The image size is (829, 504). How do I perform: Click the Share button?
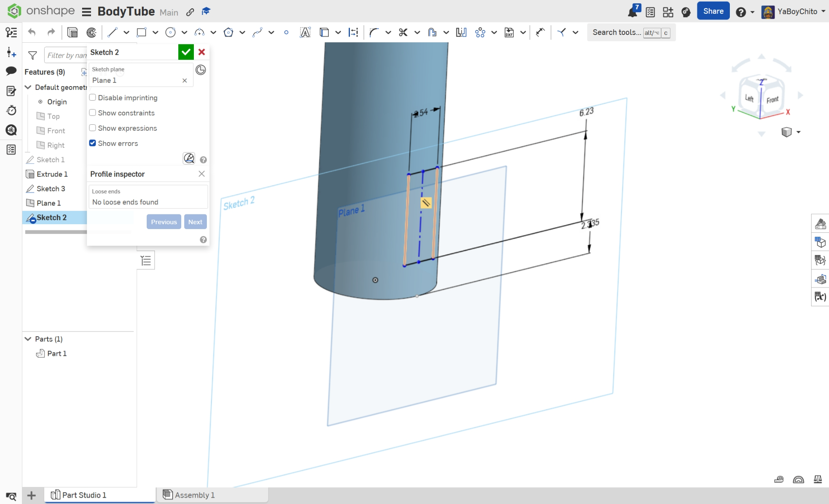coord(713,11)
